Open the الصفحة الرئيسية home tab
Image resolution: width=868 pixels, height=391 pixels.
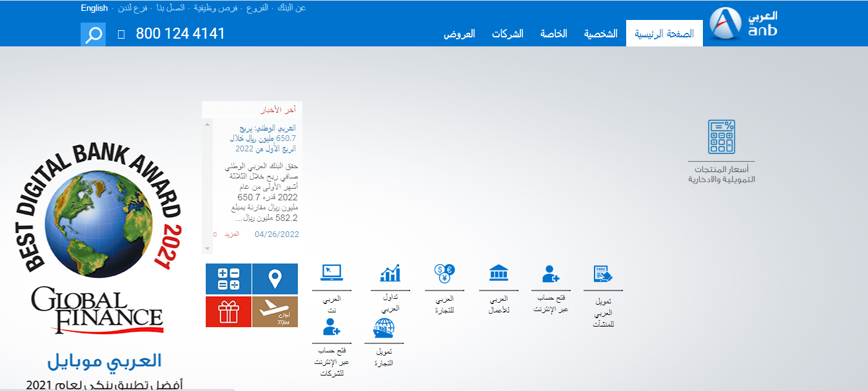click(x=664, y=33)
